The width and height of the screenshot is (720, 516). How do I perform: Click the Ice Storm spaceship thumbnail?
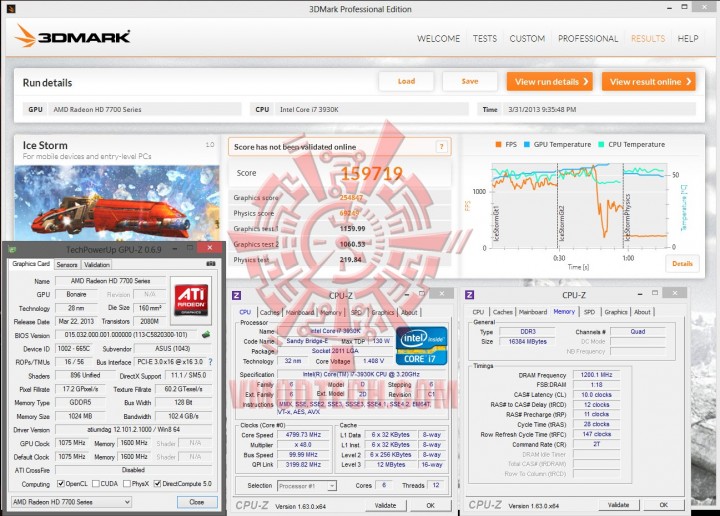pyautogui.click(x=117, y=202)
